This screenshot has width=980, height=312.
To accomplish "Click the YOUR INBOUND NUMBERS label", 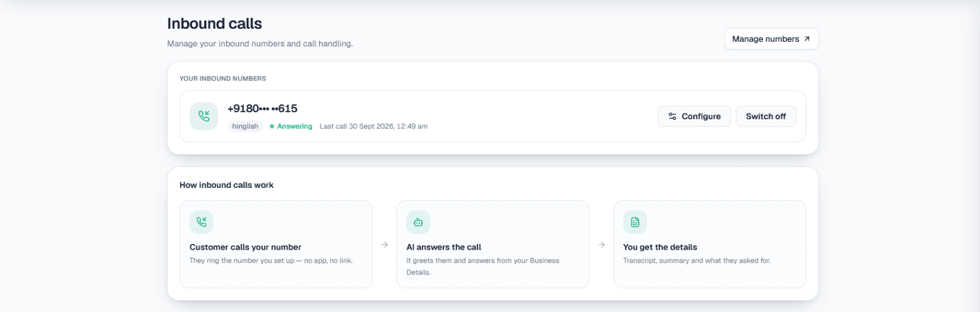I will (223, 79).
